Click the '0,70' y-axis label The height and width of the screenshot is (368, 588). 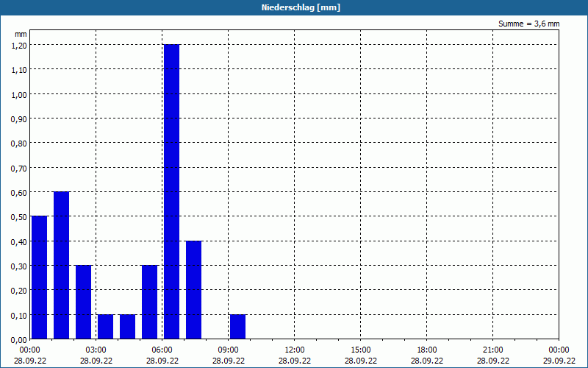click(x=19, y=168)
